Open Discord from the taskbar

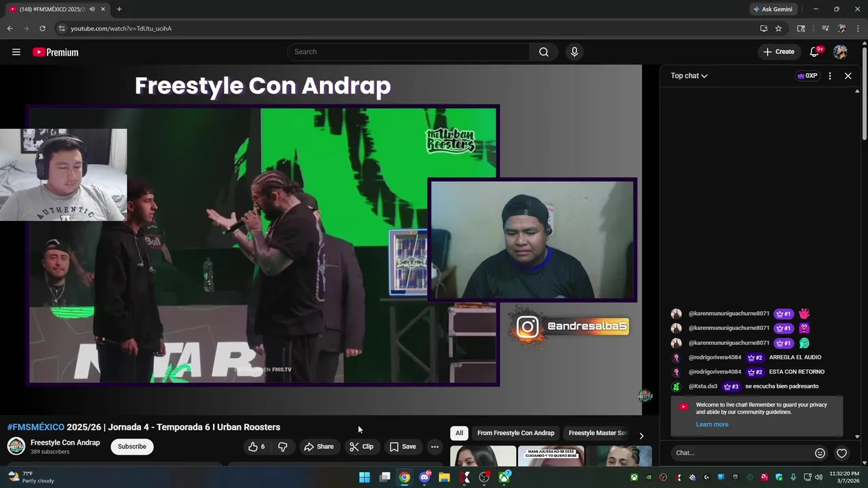click(425, 477)
